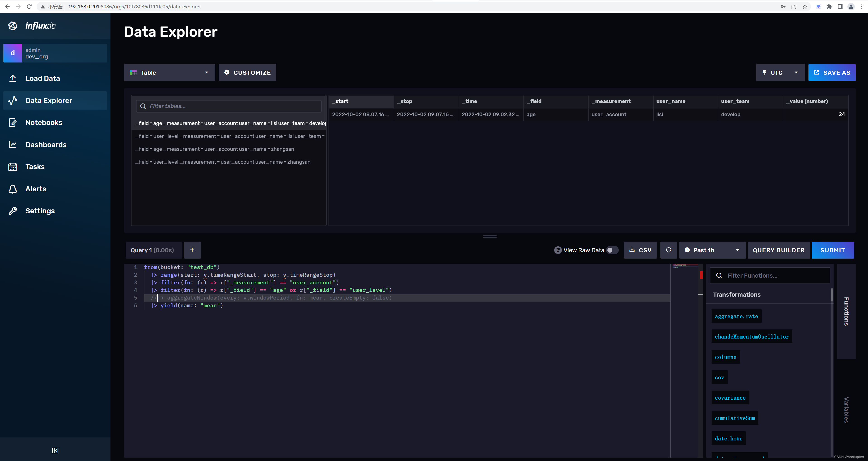Click the _measurement column header

pyautogui.click(x=621, y=101)
